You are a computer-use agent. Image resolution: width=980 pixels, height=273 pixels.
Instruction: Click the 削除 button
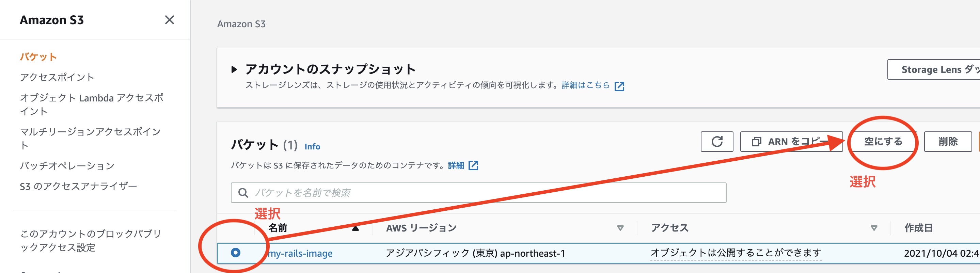coord(948,142)
